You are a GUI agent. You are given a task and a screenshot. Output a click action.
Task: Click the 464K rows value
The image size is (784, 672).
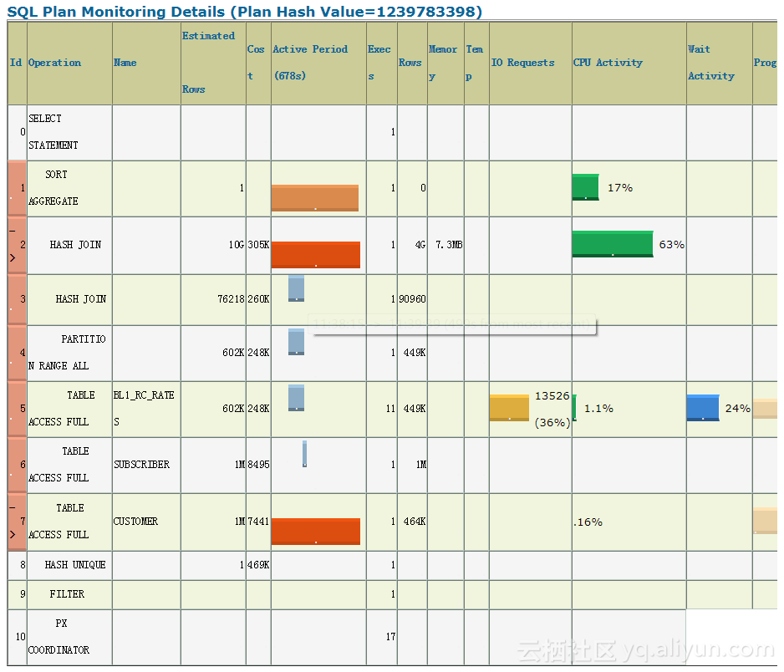(x=415, y=522)
